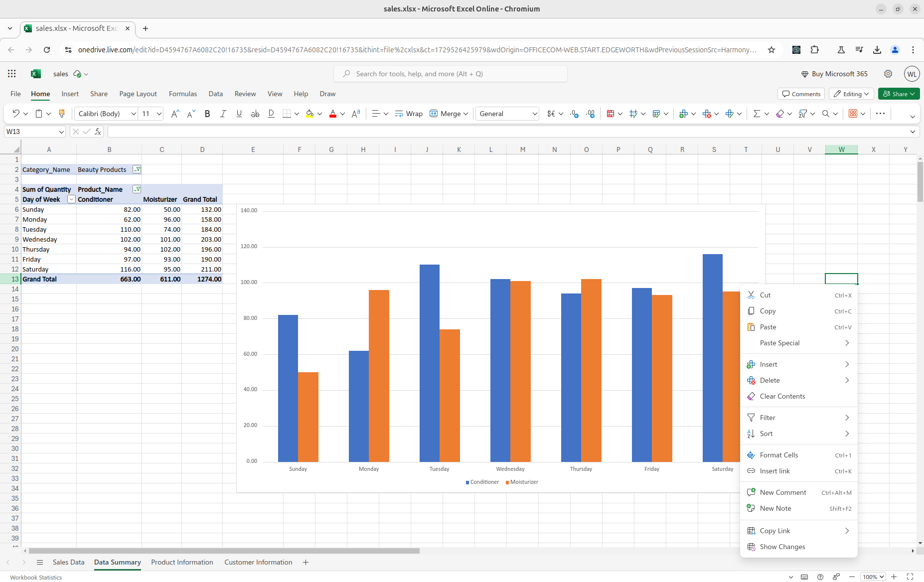Open the font name dropdown

(x=133, y=114)
